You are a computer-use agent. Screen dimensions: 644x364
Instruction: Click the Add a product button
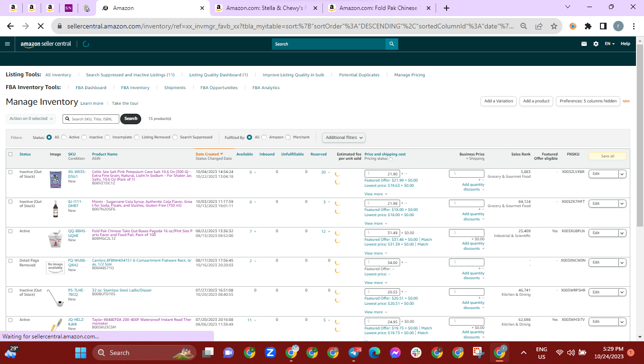point(536,101)
